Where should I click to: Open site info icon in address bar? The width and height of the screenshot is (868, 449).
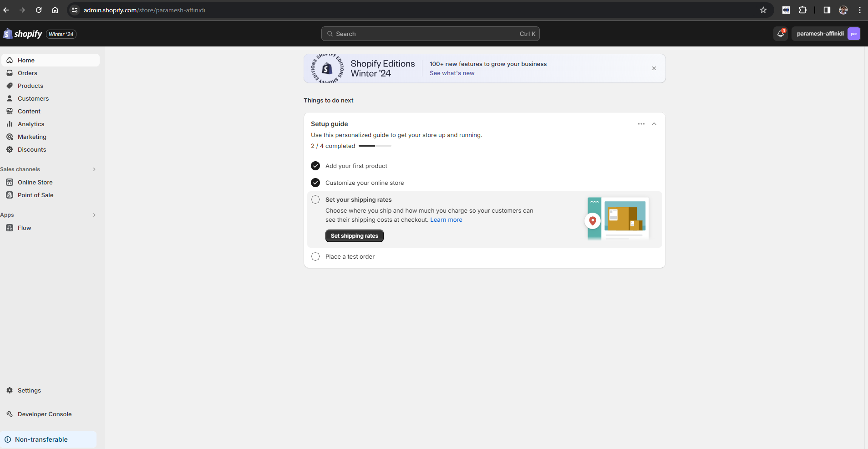point(75,10)
